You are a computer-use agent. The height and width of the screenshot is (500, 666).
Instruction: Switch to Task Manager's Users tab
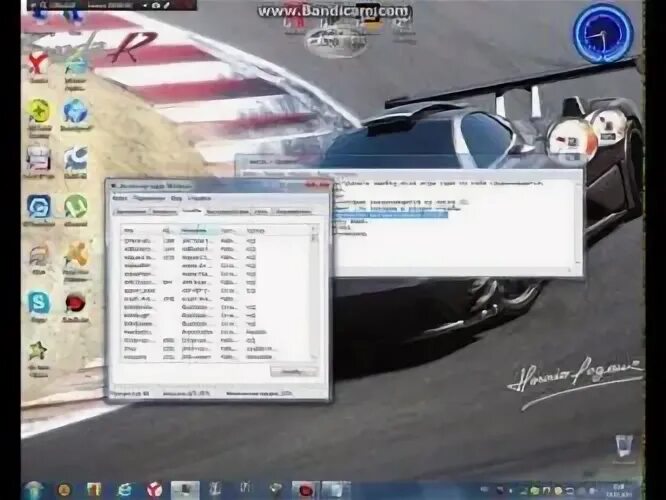[x=294, y=211]
